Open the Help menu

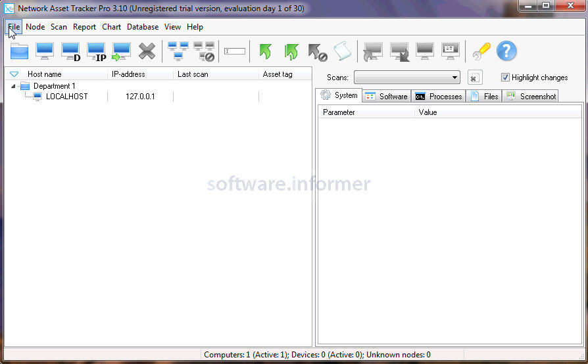point(195,27)
